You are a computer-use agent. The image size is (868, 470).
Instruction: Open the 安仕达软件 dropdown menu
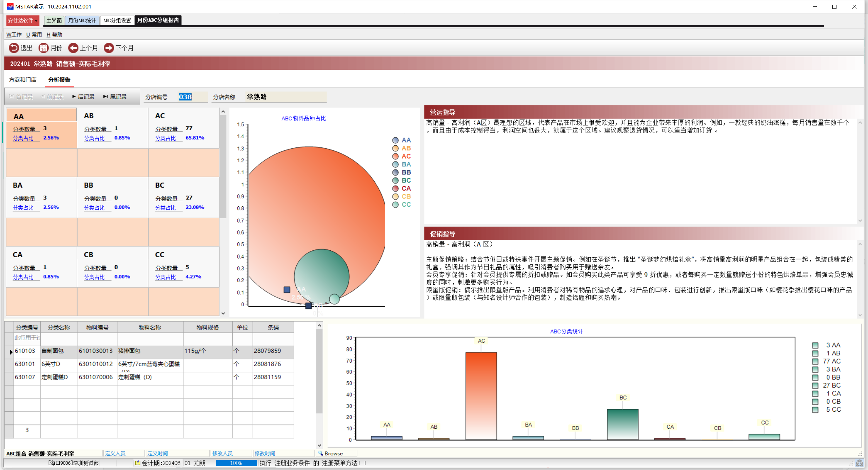[23, 21]
